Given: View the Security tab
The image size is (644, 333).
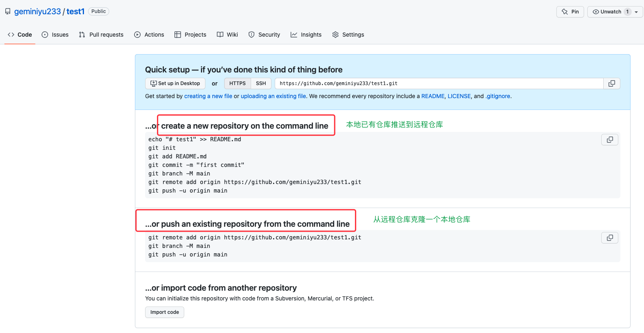Looking at the screenshot, I should (x=264, y=35).
